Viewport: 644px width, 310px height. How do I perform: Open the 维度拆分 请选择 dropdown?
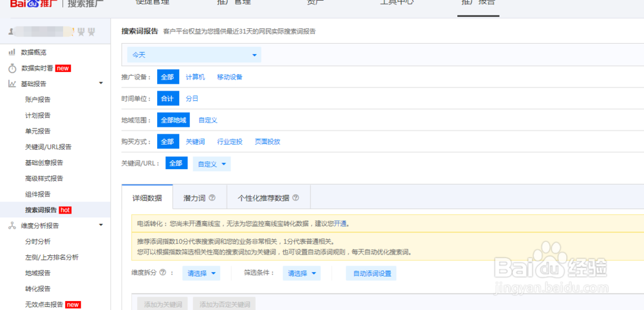[201, 273]
